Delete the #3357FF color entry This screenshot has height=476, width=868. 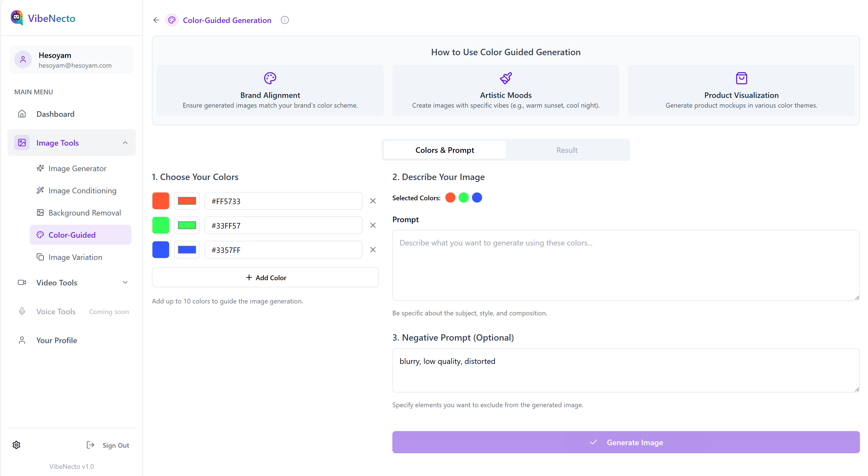[x=373, y=250]
